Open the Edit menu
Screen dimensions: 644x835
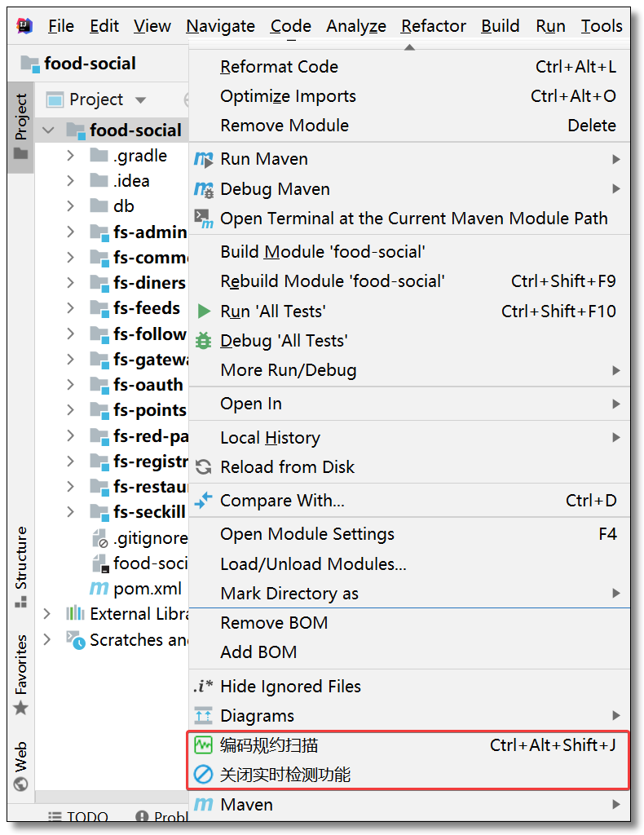tap(104, 26)
